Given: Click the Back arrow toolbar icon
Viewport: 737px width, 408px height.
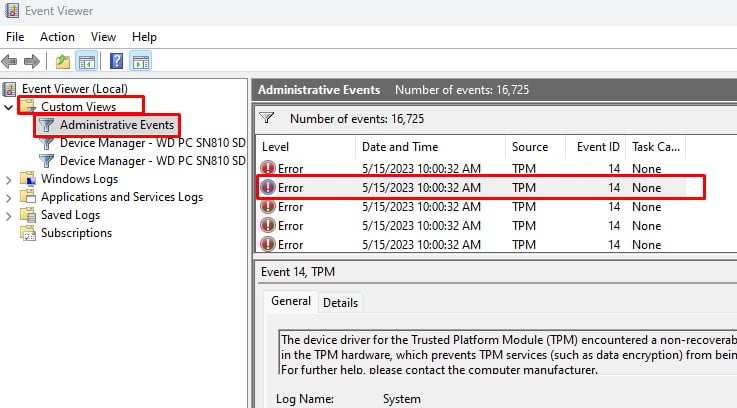Looking at the screenshot, I should coord(9,61).
